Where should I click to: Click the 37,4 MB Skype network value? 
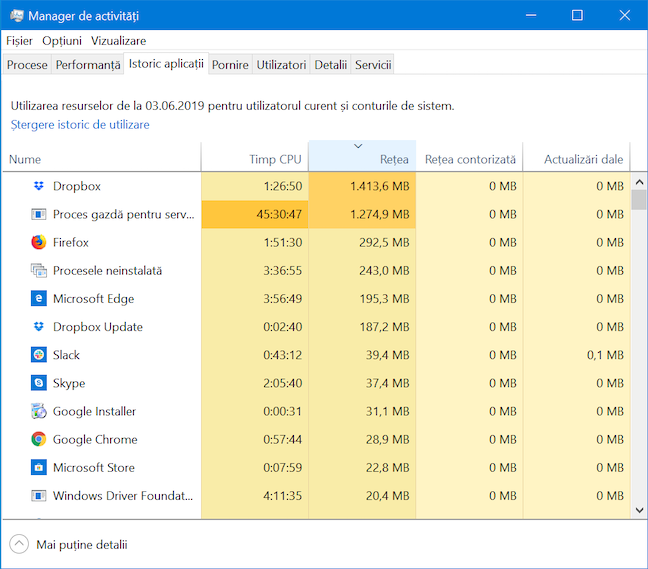pos(387,383)
